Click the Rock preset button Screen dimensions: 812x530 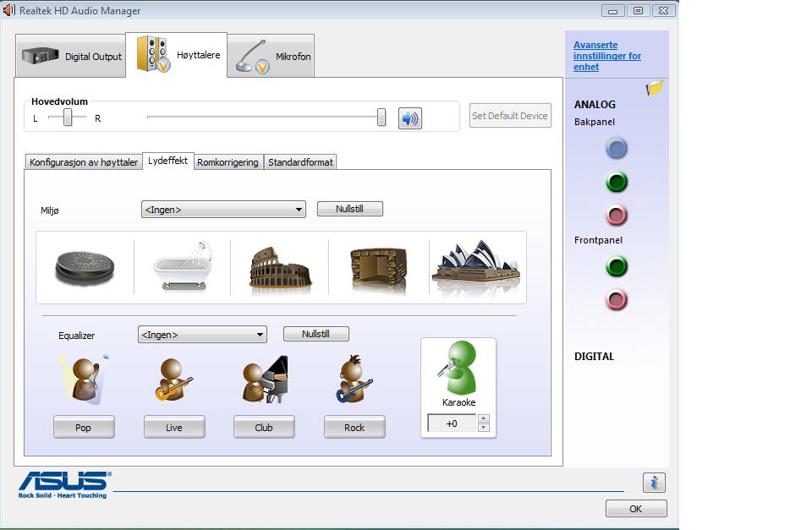click(x=354, y=427)
